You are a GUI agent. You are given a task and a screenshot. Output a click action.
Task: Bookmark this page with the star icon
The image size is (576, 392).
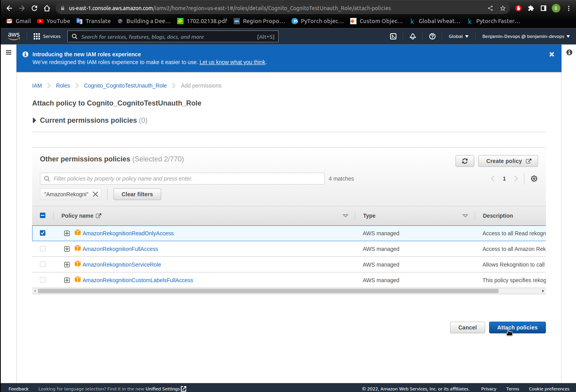point(503,8)
